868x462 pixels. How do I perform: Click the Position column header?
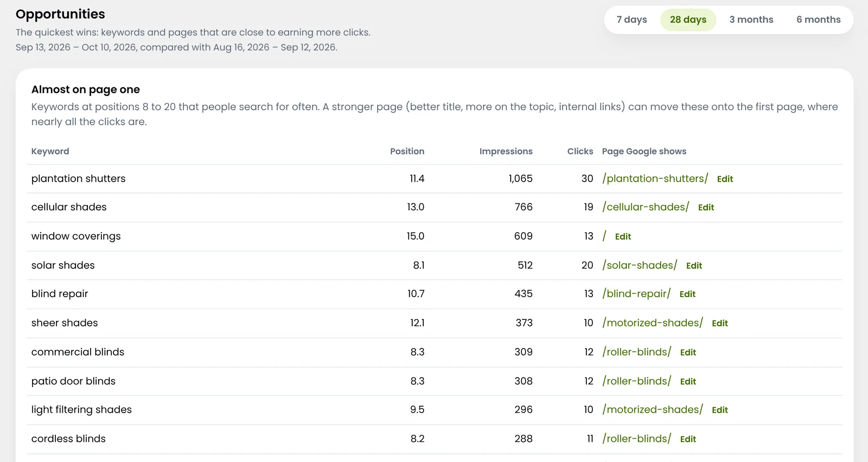pos(407,151)
